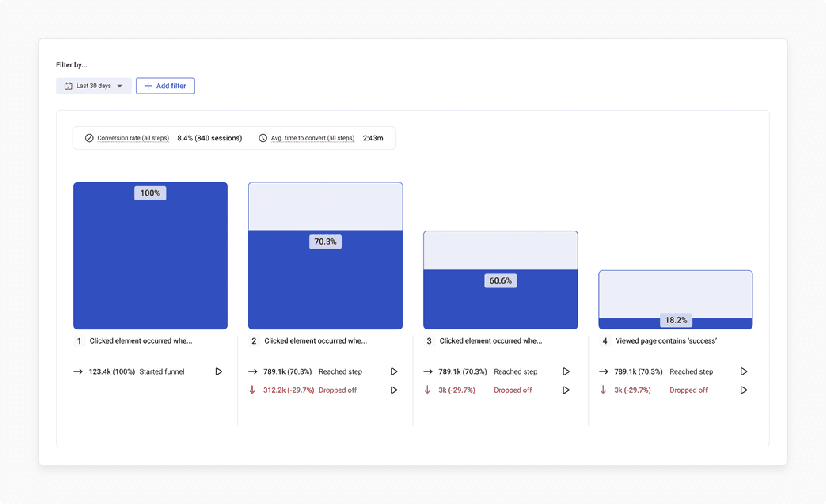Click step 1 title Clicked element occurred whe...

tap(141, 341)
